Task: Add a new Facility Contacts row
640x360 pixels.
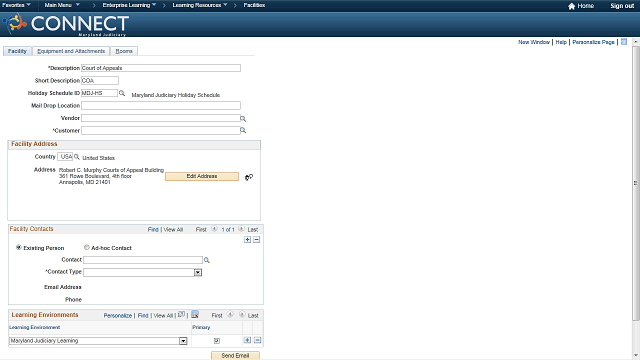Action: pyautogui.click(x=247, y=240)
